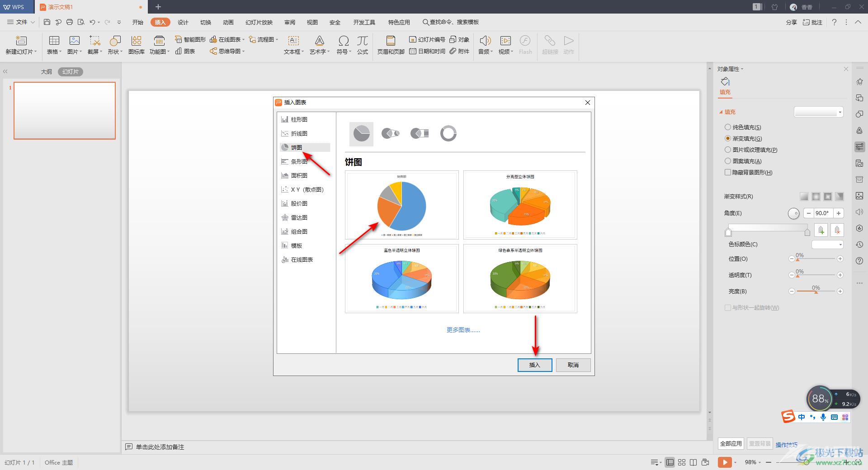This screenshot has width=868, height=470.
Task: Collapse the 填充 section triangle
Action: pyautogui.click(x=721, y=112)
